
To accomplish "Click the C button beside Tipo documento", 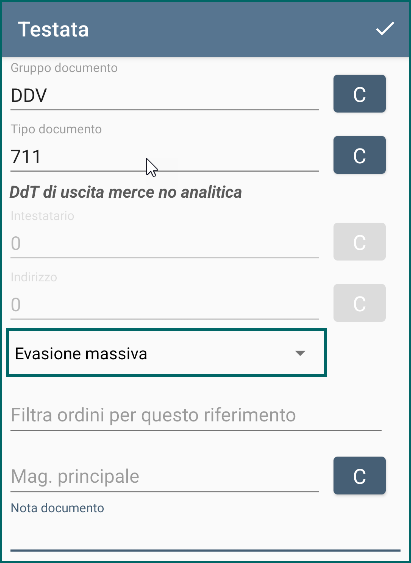I will [x=359, y=155].
